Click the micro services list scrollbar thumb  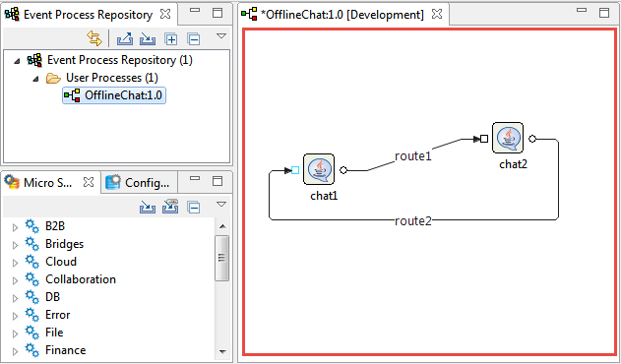click(221, 258)
